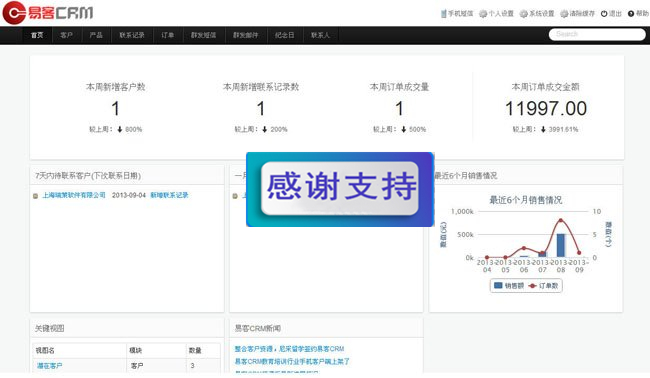This screenshot has width=650, height=378.
Task: Click the date 2013-09-04
Action: pyautogui.click(x=129, y=195)
